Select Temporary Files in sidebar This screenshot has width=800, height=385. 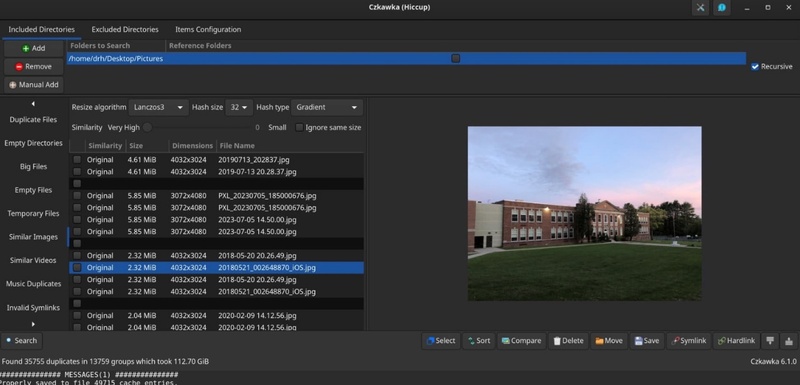pos(33,214)
